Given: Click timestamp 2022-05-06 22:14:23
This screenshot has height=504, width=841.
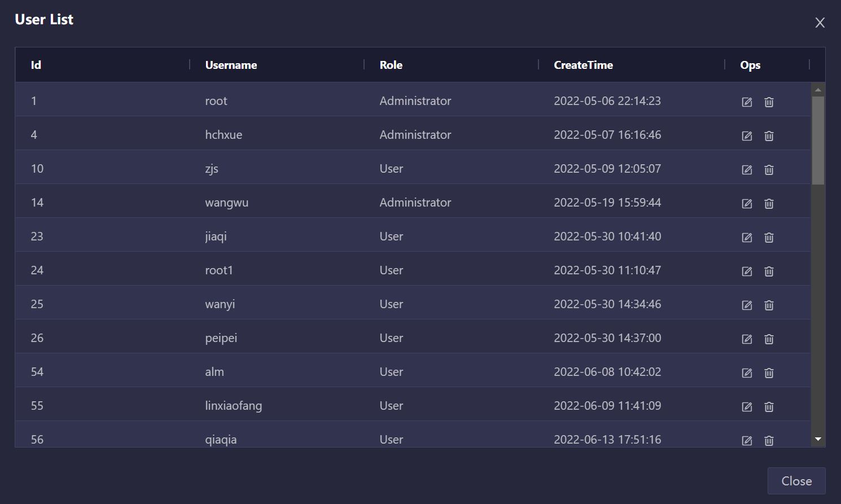Looking at the screenshot, I should 607,101.
